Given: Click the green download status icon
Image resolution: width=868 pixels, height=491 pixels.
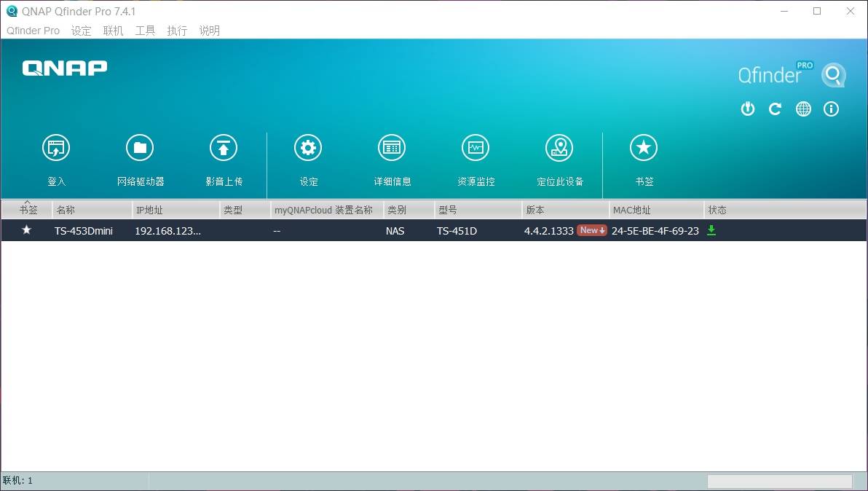Looking at the screenshot, I should [x=711, y=230].
